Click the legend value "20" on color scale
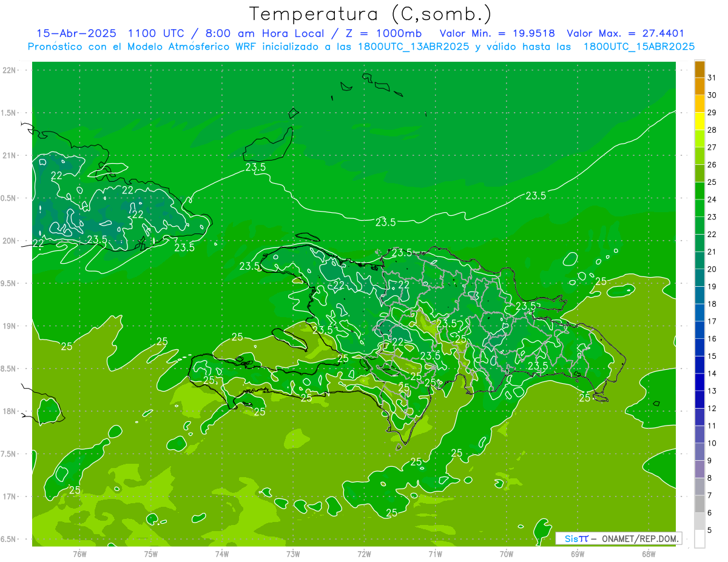Viewport: 728px width, 562px height. coord(712,269)
